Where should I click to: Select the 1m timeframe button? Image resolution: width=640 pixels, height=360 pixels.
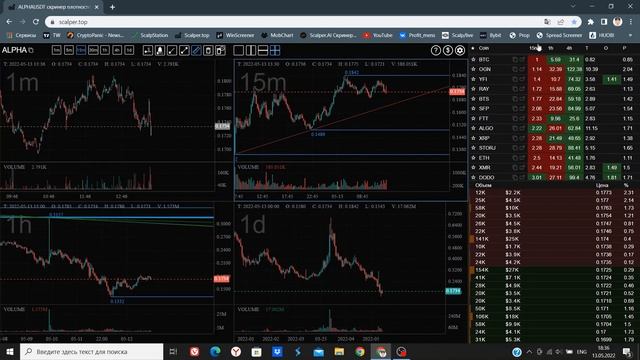click(57, 50)
